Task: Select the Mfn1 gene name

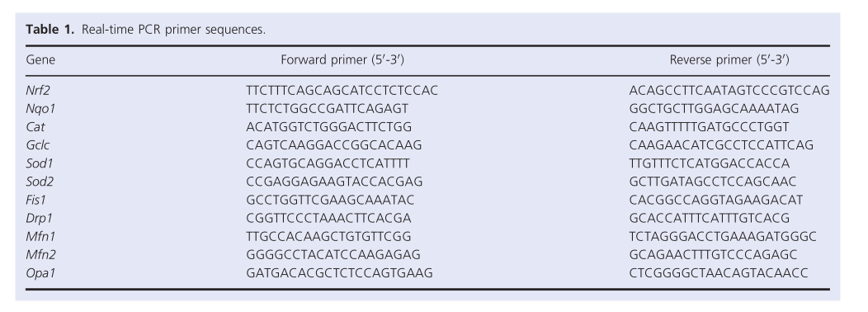Action: click(40, 237)
